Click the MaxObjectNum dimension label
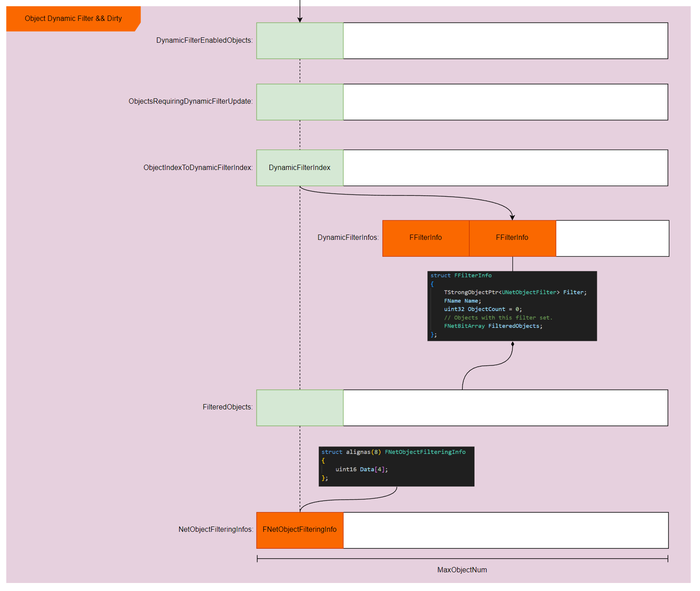Image resolution: width=700 pixels, height=591 pixels. (x=462, y=570)
